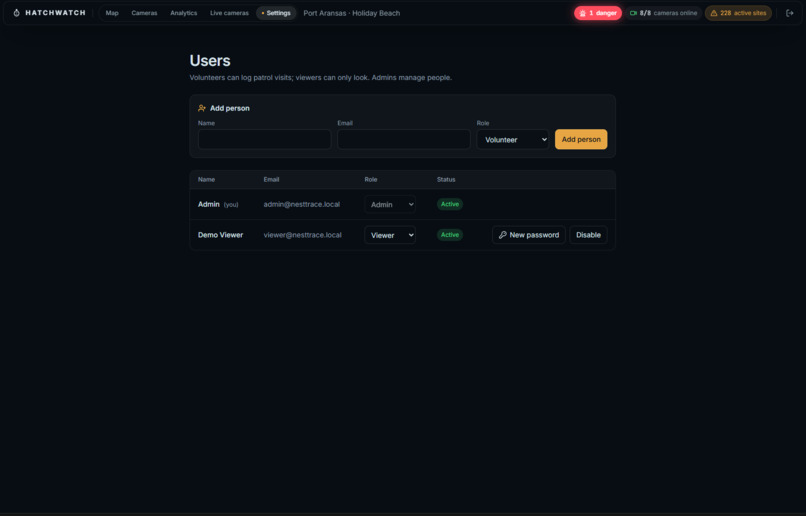Viewport: 806px width, 516px height.
Task: Open the Demo Viewer role dropdown
Action: [x=390, y=235]
